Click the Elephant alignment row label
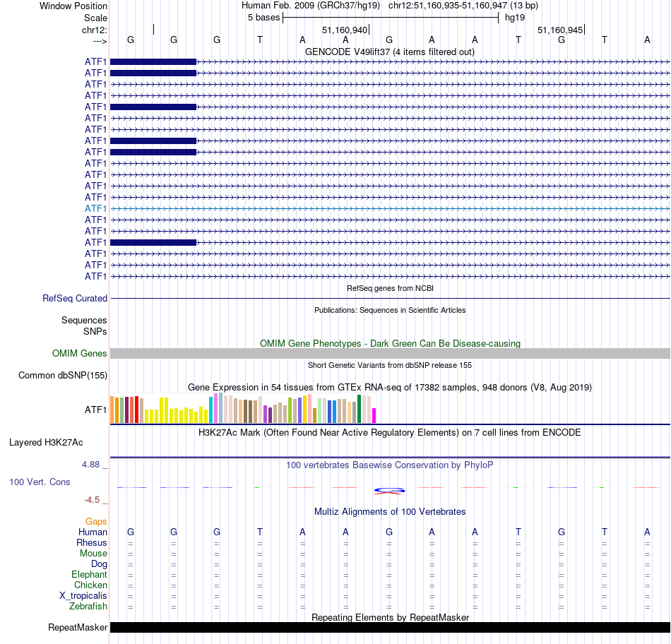 [89, 575]
